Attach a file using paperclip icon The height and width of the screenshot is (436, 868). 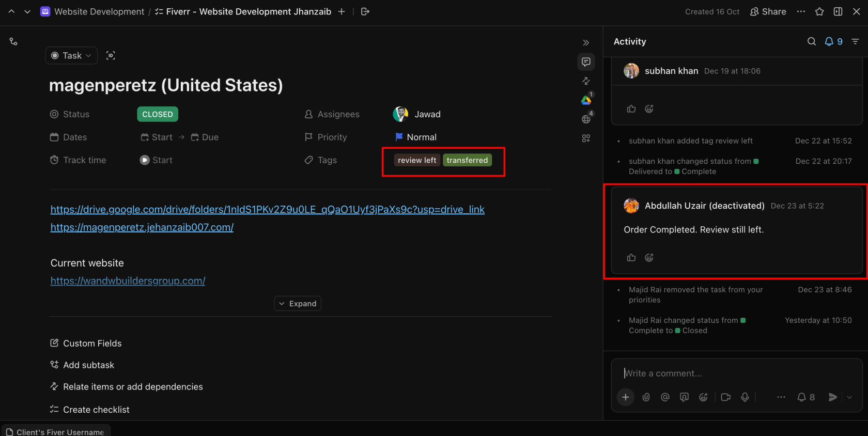pyautogui.click(x=646, y=397)
